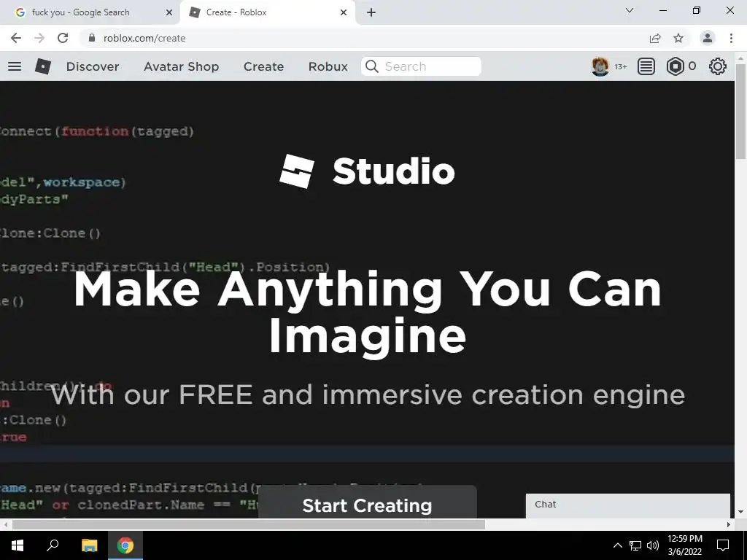This screenshot has width=747, height=560.
Task: Close the Create - Roblox tab
Action: click(x=344, y=12)
